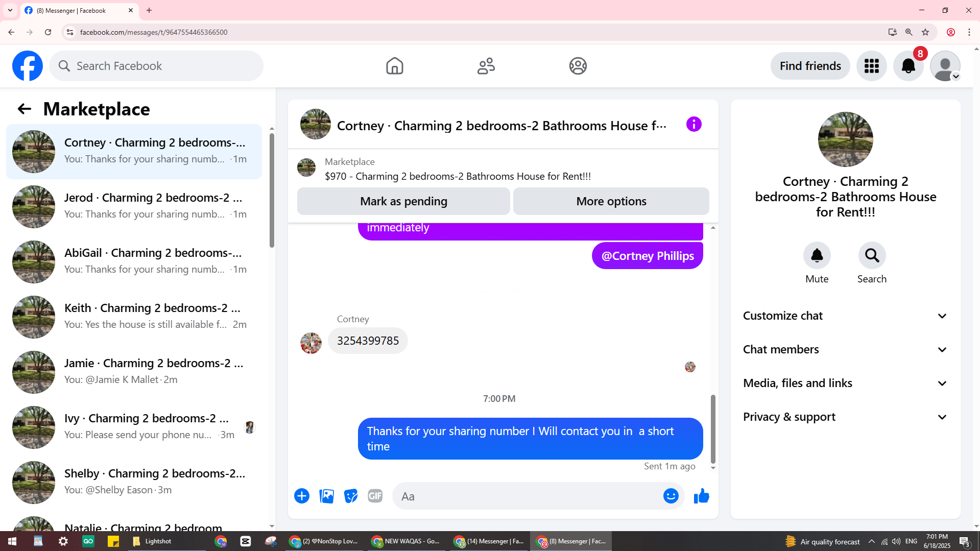
Task: Send a thumbs-up like
Action: click(702, 496)
